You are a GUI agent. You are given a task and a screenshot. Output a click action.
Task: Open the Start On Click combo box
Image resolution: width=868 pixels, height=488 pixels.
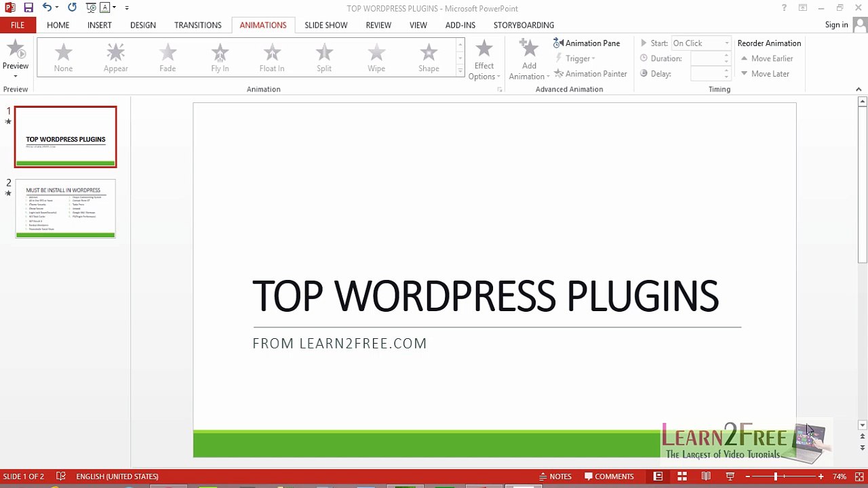click(x=701, y=43)
